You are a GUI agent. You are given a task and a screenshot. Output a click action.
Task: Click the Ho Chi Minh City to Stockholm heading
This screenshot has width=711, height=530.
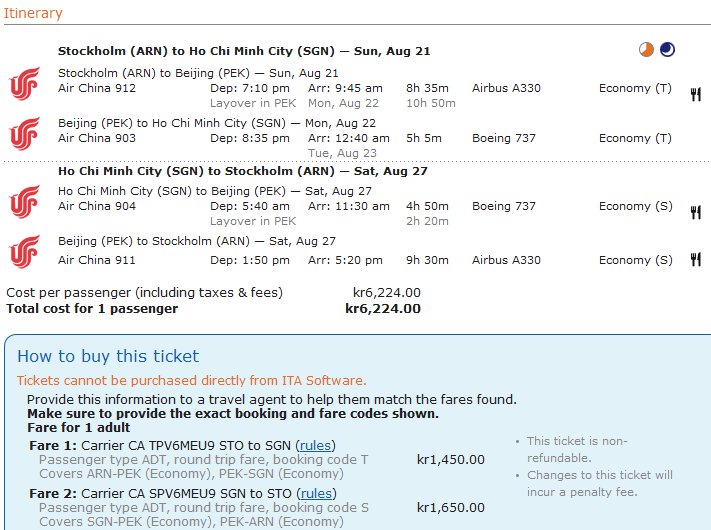(243, 171)
